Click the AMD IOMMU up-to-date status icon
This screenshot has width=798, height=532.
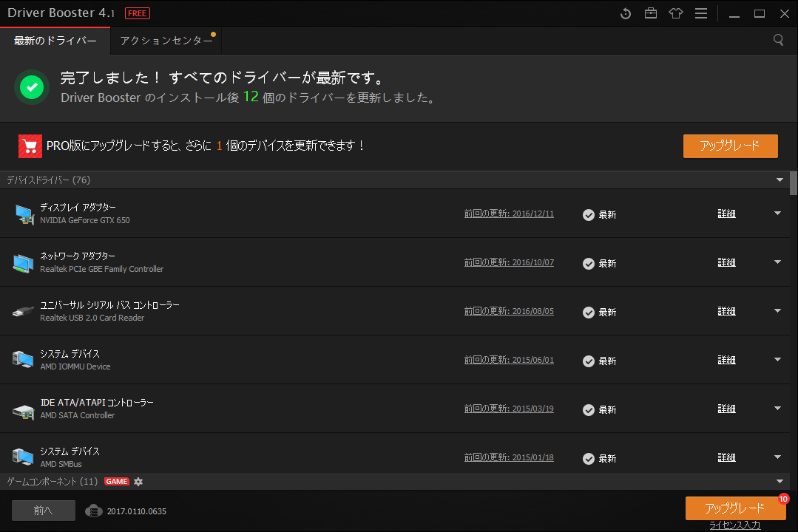[x=588, y=361]
